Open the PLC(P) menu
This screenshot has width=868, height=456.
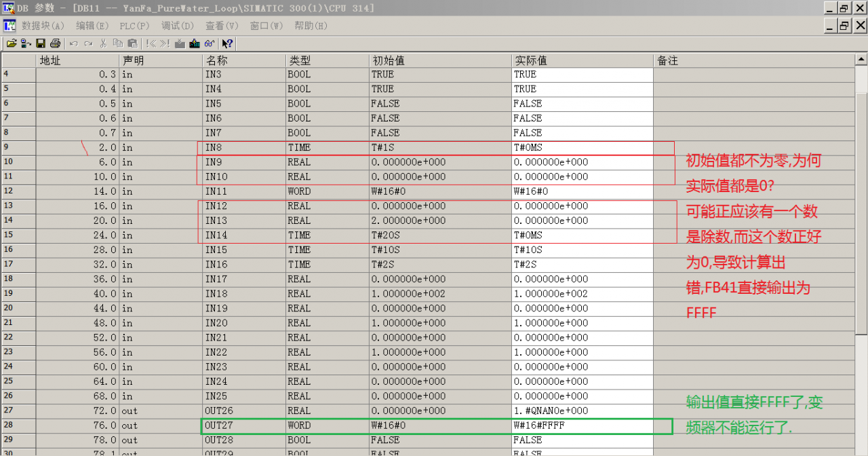[x=134, y=26]
